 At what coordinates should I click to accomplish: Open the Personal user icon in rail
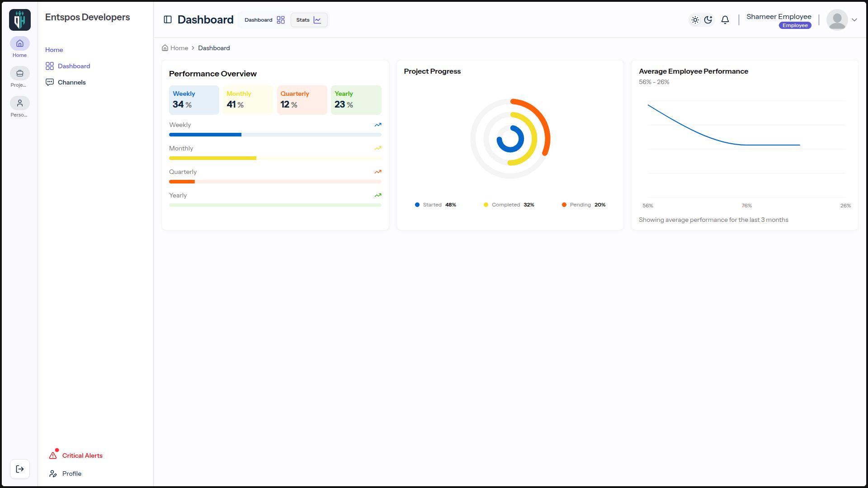(x=20, y=103)
